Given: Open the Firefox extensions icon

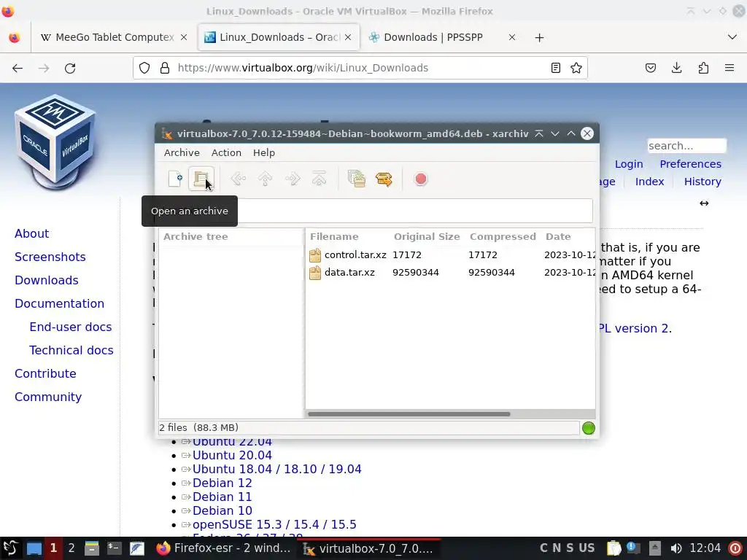Looking at the screenshot, I should point(703,68).
